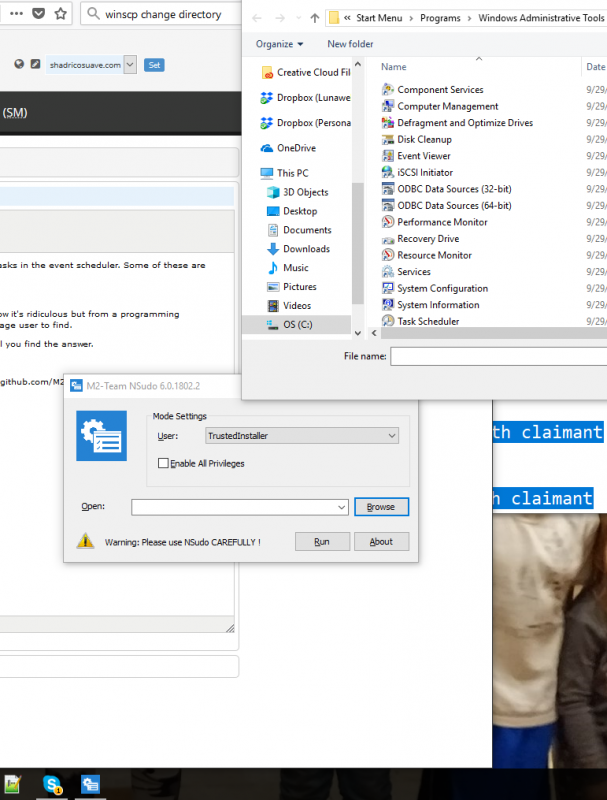Click New folder in file dialog
Image resolution: width=607 pixels, height=800 pixels.
coord(350,44)
